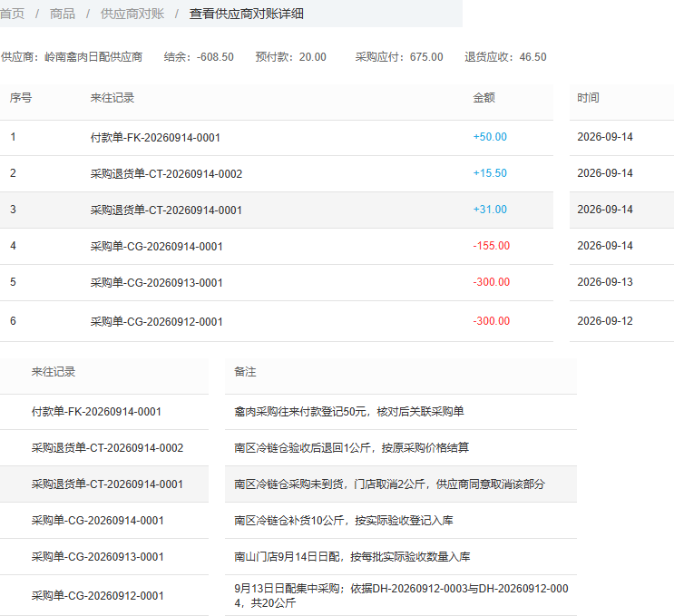This screenshot has width=674, height=616.
Task: Click 预付款 value 20.00
Action: tap(312, 57)
